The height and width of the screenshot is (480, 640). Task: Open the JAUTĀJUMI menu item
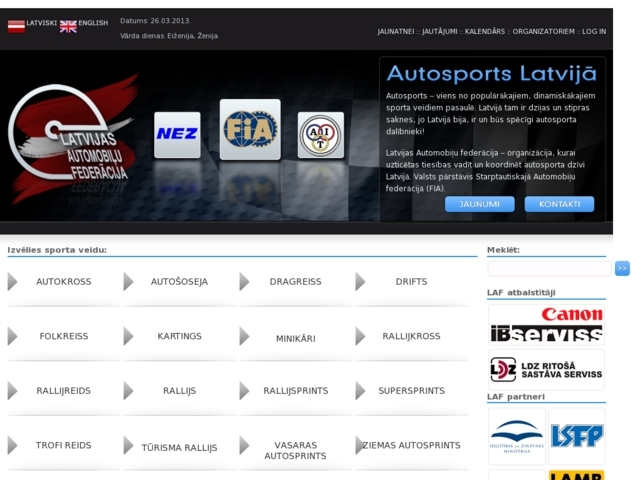pos(440,31)
